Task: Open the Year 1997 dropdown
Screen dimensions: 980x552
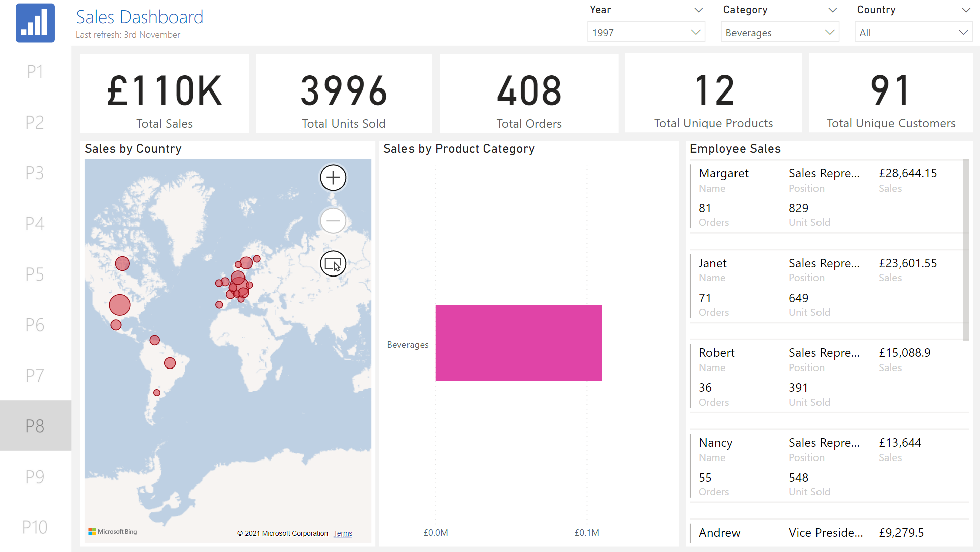Action: (x=646, y=33)
